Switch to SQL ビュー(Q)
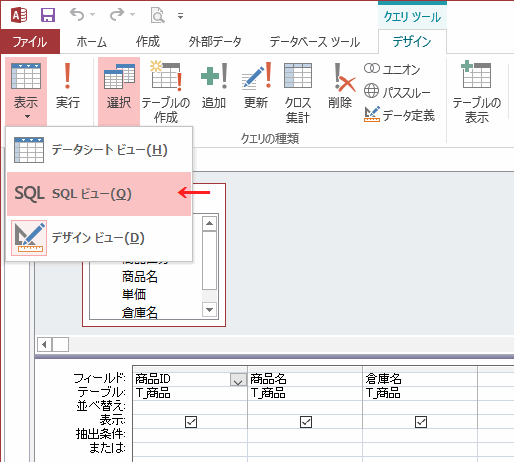 99,194
